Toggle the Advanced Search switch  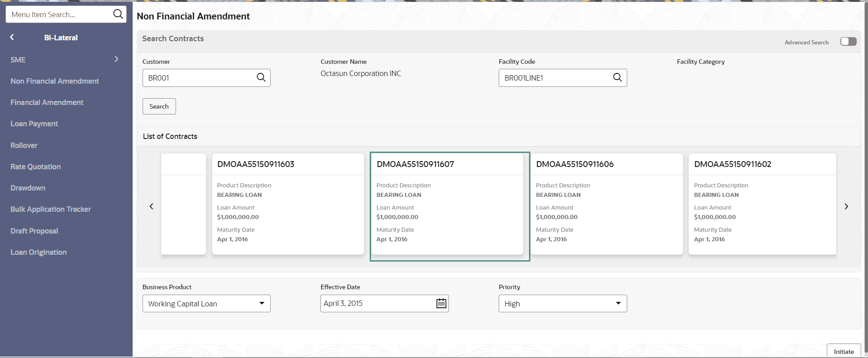click(x=849, y=42)
